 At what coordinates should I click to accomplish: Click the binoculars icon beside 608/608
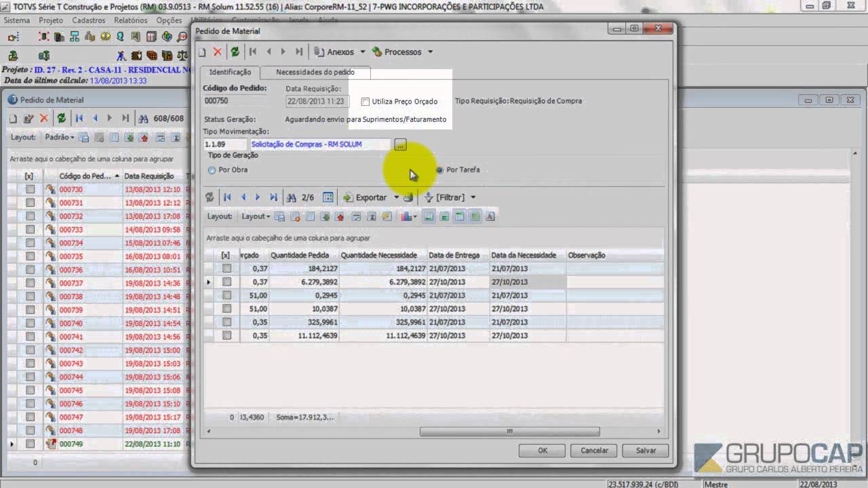[144, 119]
